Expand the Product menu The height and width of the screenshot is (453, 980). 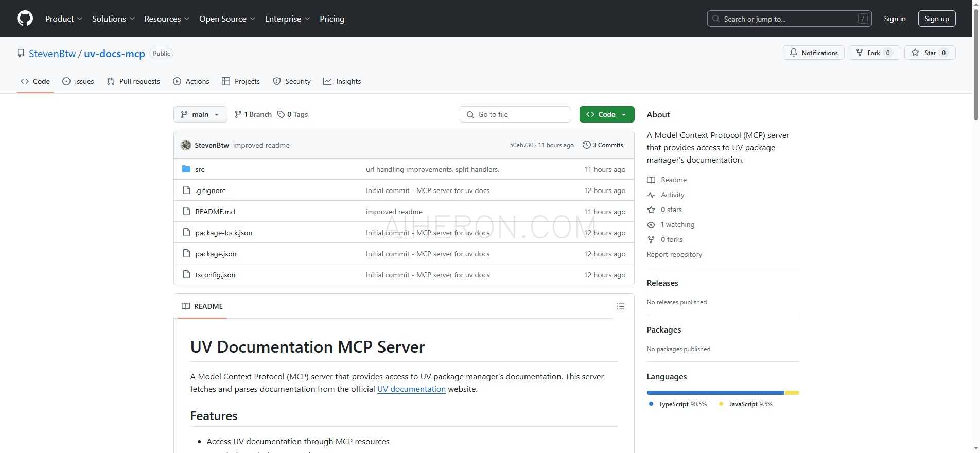64,19
